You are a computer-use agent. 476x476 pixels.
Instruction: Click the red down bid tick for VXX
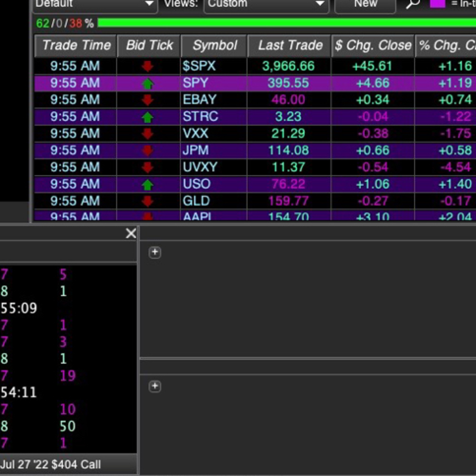tap(148, 134)
